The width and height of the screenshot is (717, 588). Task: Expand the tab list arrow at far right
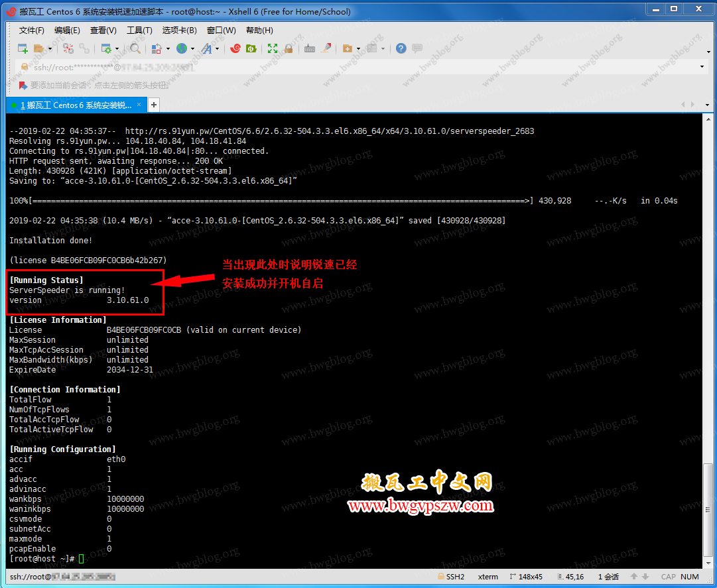click(708, 105)
